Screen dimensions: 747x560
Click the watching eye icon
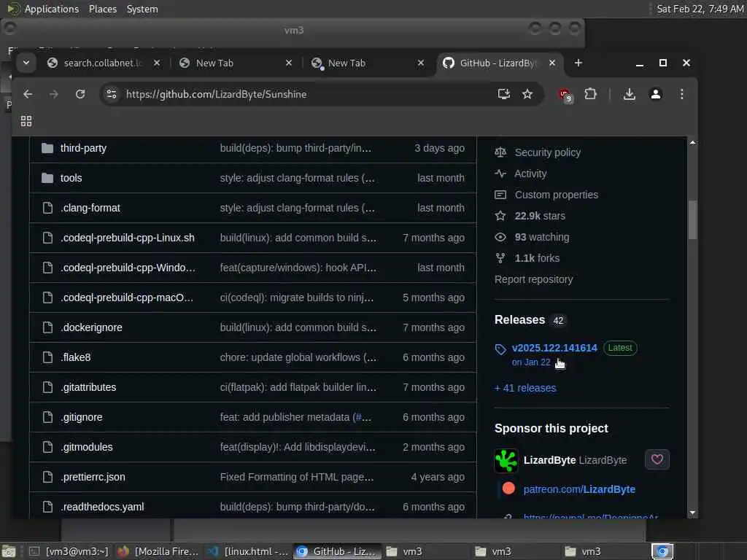point(500,237)
